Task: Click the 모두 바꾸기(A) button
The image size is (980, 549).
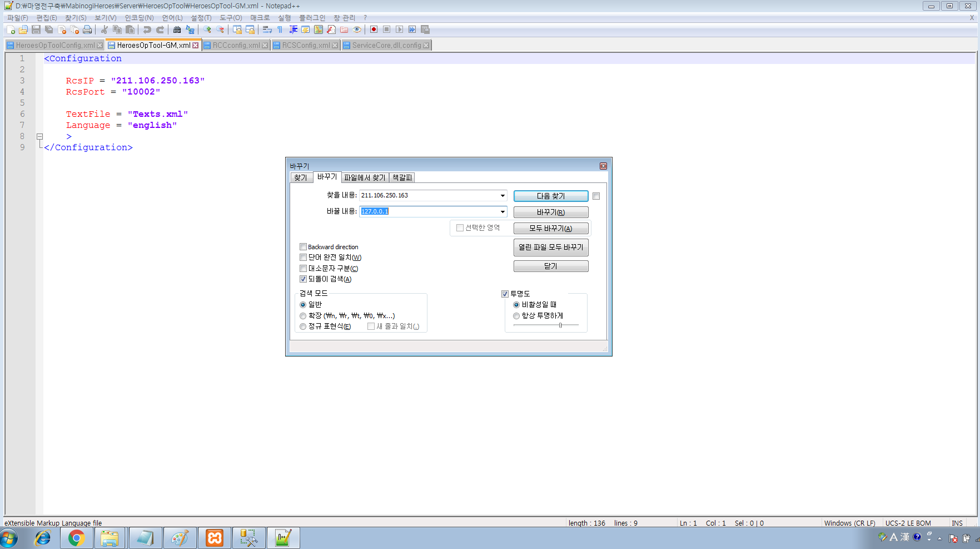Action: (551, 228)
